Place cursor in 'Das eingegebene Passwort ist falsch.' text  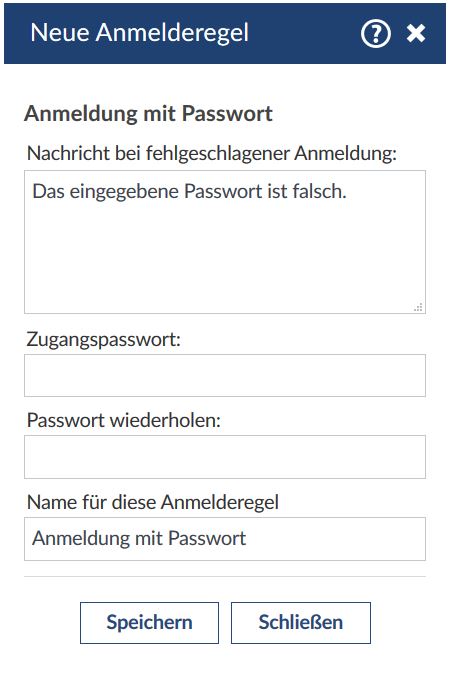coord(189,191)
